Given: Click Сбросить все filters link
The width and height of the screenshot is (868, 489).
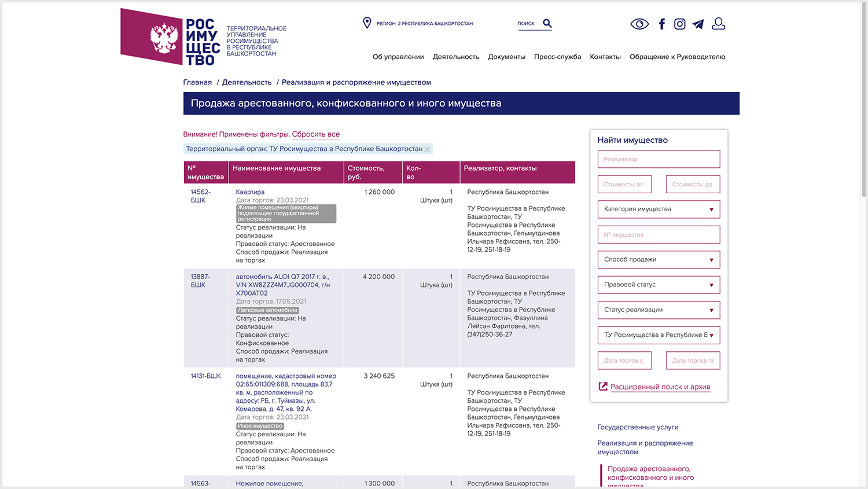Looking at the screenshot, I should (x=315, y=134).
